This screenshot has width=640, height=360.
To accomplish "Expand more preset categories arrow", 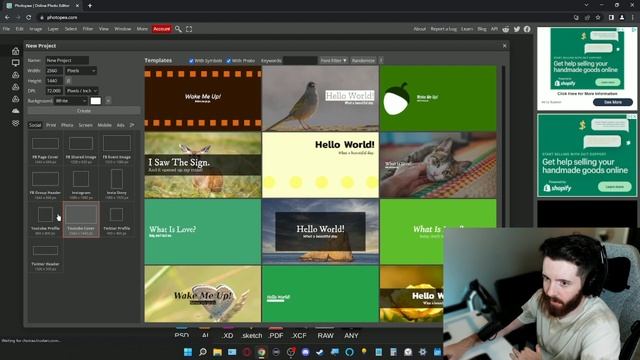I will (132, 125).
